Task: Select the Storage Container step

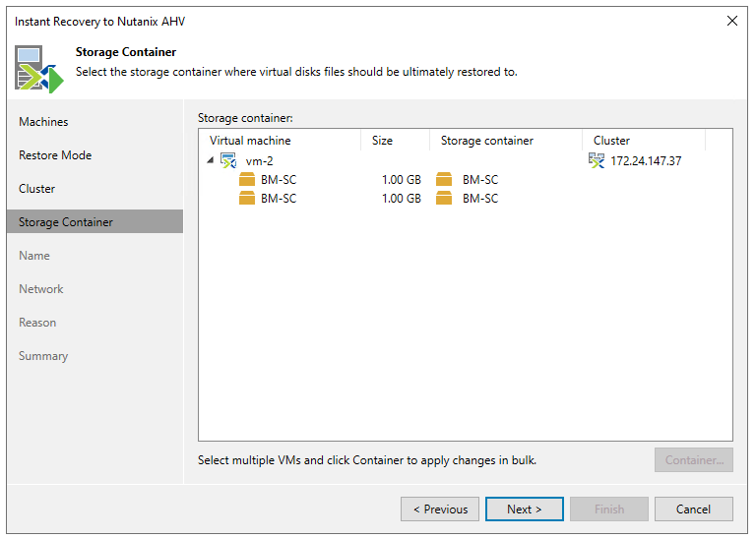Action: click(x=94, y=221)
